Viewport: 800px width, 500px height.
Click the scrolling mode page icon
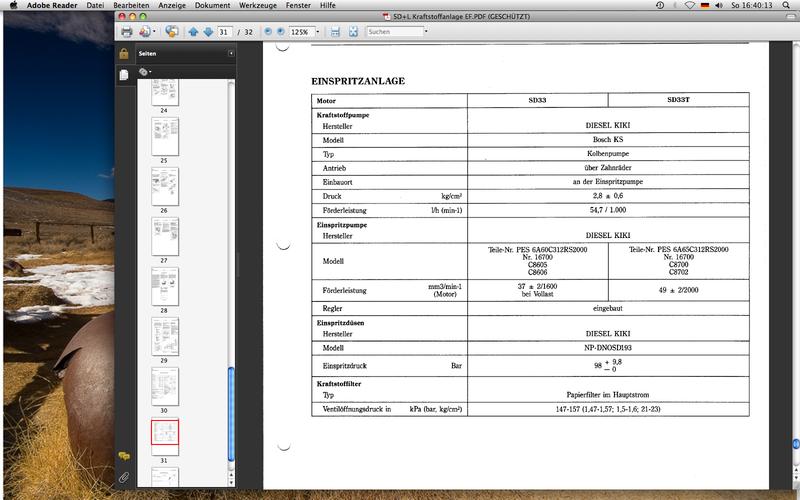[x=336, y=32]
